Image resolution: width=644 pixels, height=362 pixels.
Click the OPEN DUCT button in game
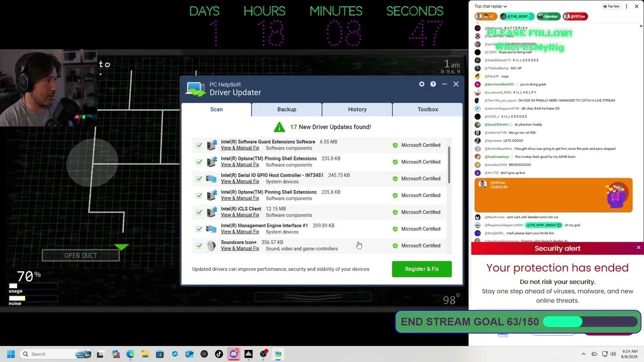point(80,255)
